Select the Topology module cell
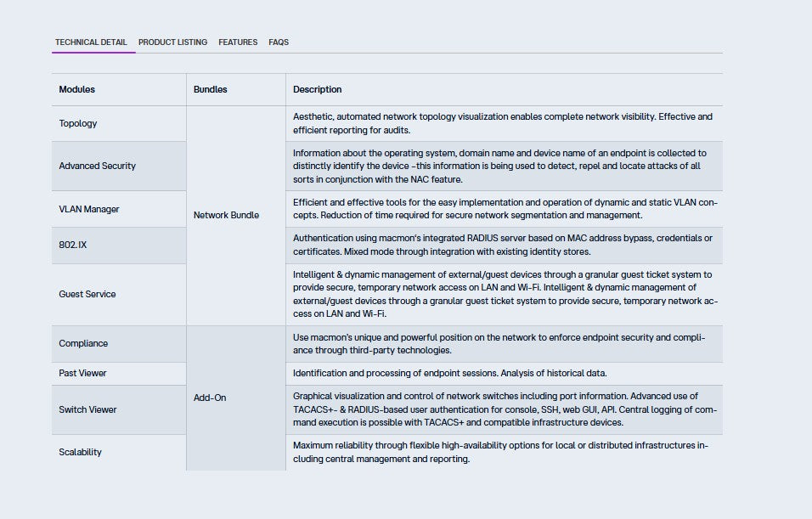The height and width of the screenshot is (519, 812). 78,123
